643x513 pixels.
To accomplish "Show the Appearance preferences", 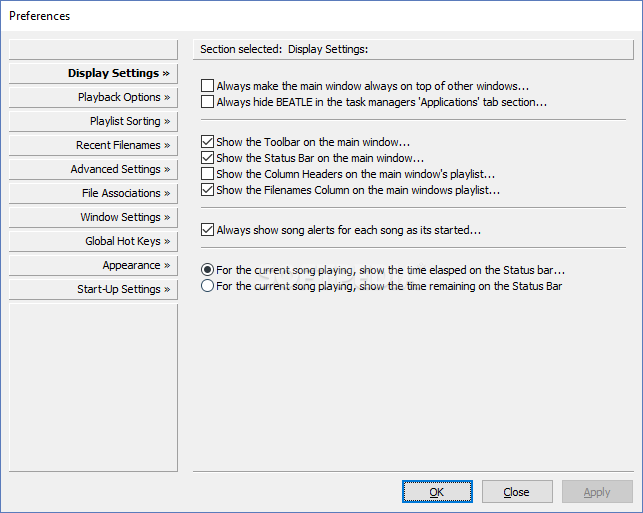I will pyautogui.click(x=93, y=265).
